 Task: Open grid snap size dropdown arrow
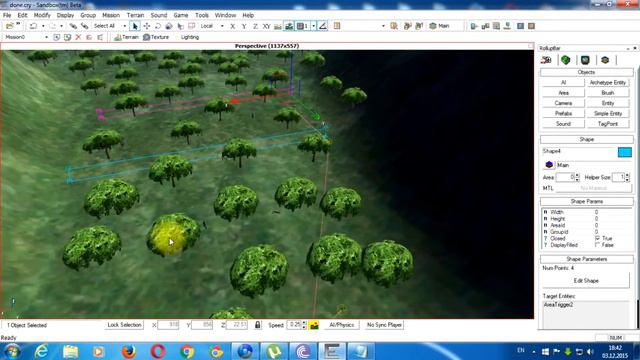(x=313, y=26)
